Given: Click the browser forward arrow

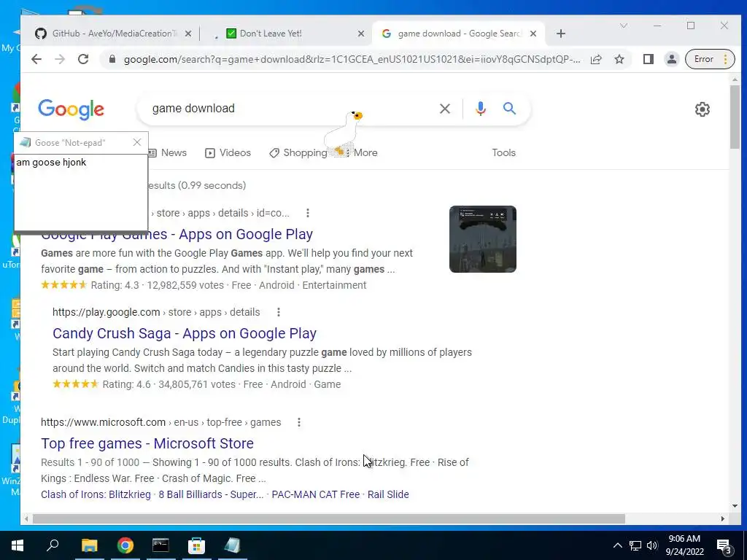Looking at the screenshot, I should (x=60, y=59).
